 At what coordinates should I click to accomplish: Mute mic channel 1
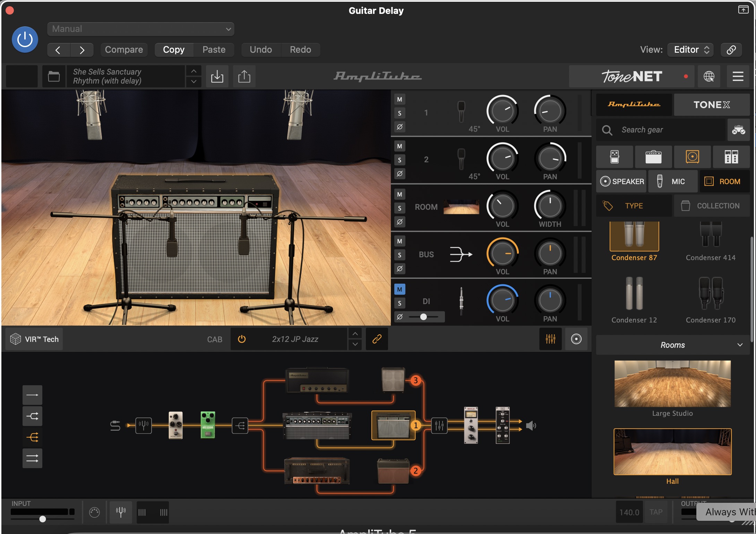[x=400, y=100]
